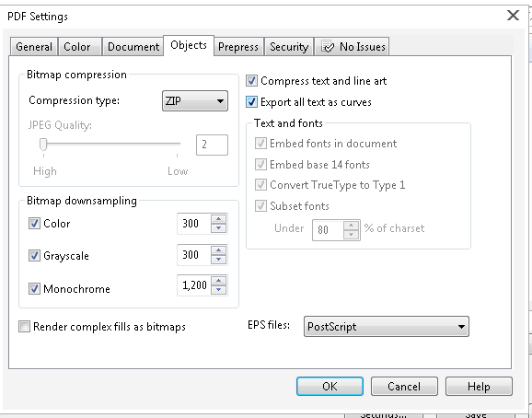Open the Compression type ZIP dropdown
The width and height of the screenshot is (532, 418).
pos(195,100)
